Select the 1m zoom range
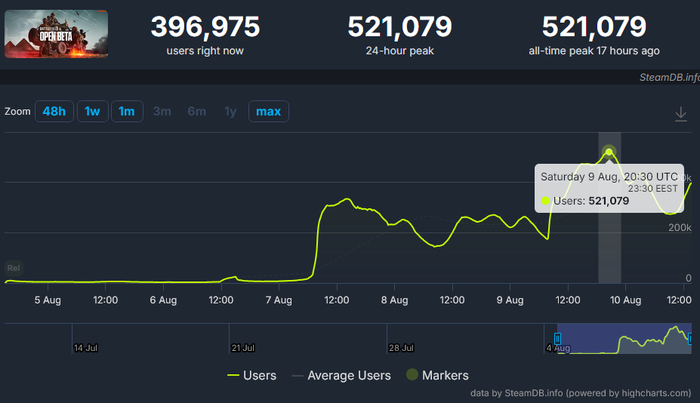The width and height of the screenshot is (700, 403). click(126, 111)
